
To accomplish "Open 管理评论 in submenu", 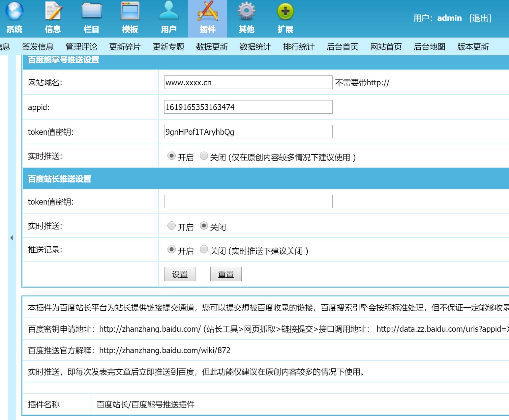I will [81, 47].
